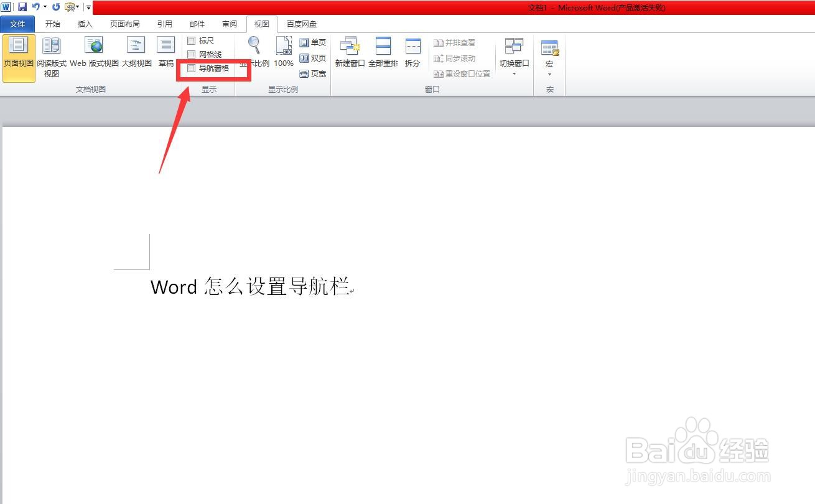This screenshot has height=504, width=815.
Task: Click 新建窗口 (New Window) icon
Action: 350,52
